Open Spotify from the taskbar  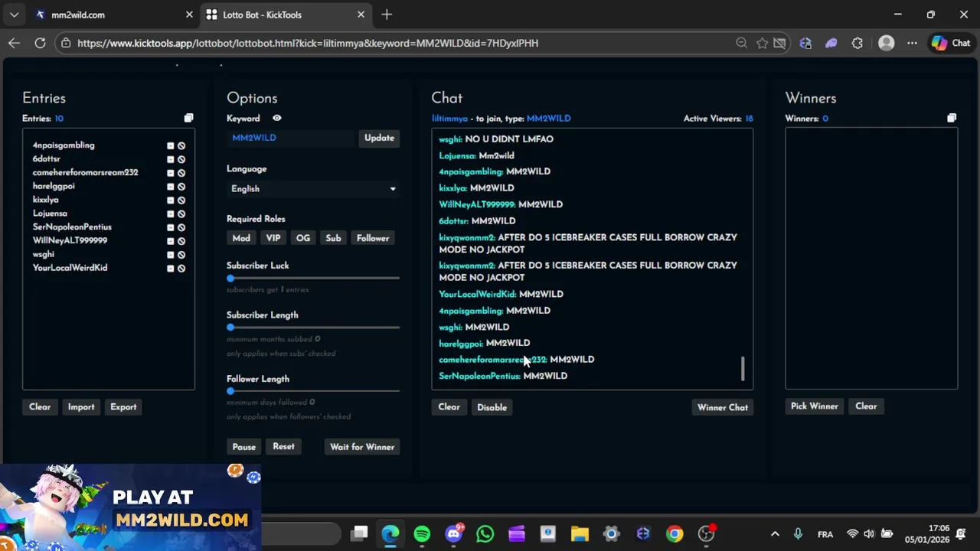[x=422, y=533]
